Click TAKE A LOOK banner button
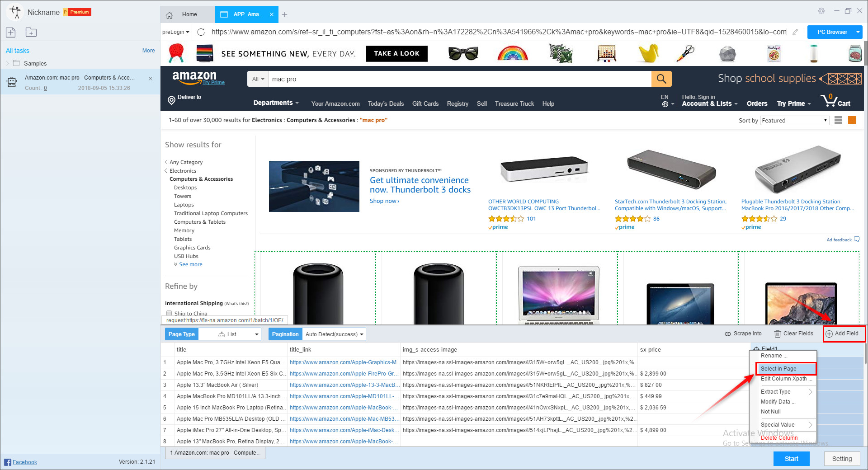Screen dimensions: 868x470 396,53
